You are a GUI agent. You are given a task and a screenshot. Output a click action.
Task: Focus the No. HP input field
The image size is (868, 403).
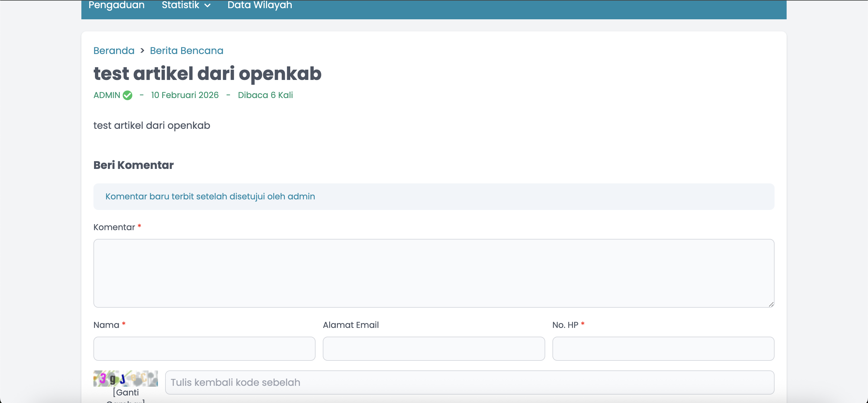pos(663,348)
